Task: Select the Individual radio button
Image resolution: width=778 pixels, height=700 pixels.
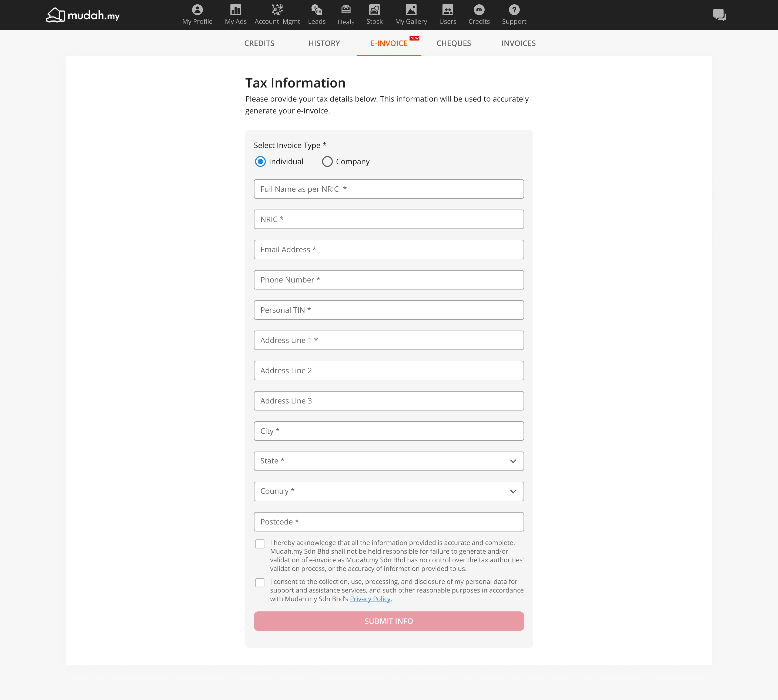Action: tap(260, 161)
